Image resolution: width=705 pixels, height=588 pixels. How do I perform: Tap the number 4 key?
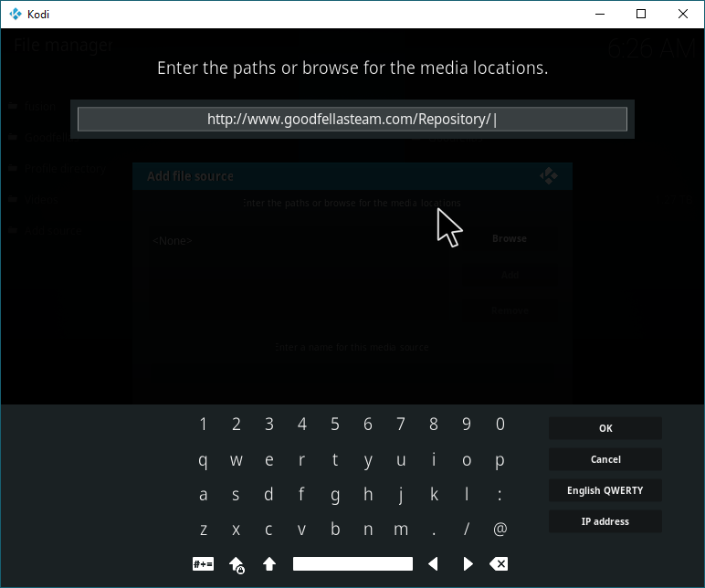302,424
